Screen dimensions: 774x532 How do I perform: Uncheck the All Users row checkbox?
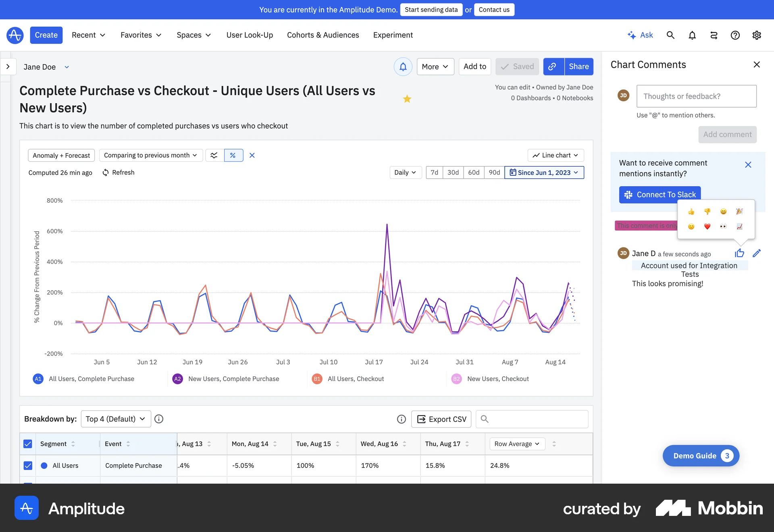(28, 465)
